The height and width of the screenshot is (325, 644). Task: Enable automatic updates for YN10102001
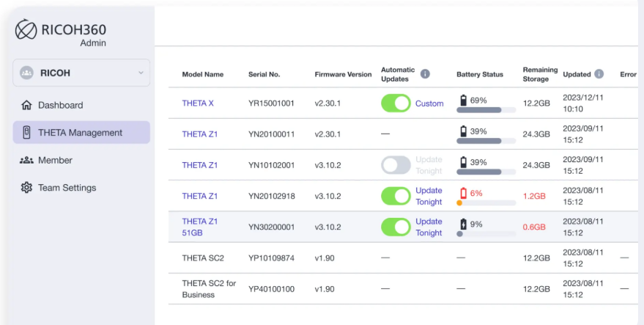396,165
